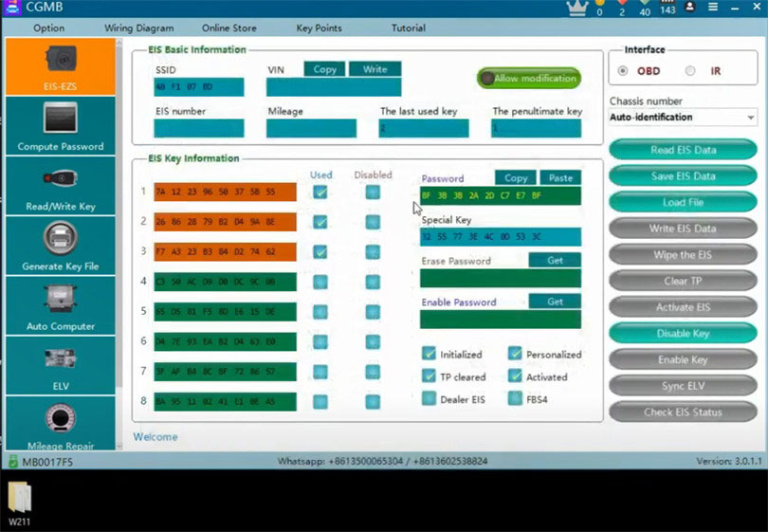The width and height of the screenshot is (768, 532).
Task: Toggle the Activated checkbox
Action: (x=515, y=376)
